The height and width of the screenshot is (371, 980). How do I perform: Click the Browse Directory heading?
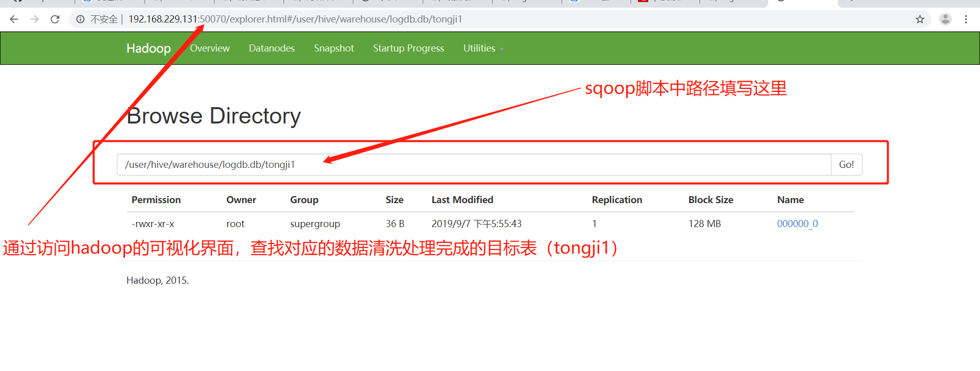pos(214,116)
